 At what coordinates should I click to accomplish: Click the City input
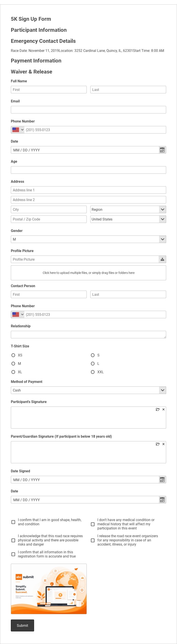(49, 209)
